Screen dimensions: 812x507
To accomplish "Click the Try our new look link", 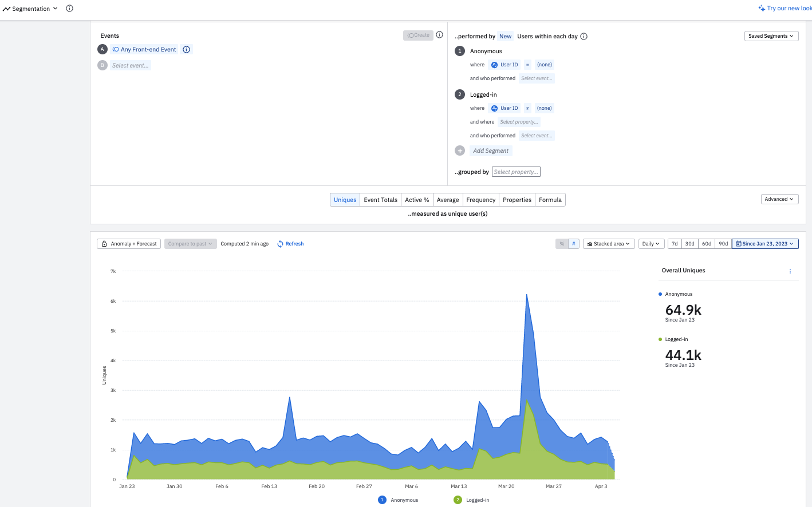I will (x=785, y=9).
